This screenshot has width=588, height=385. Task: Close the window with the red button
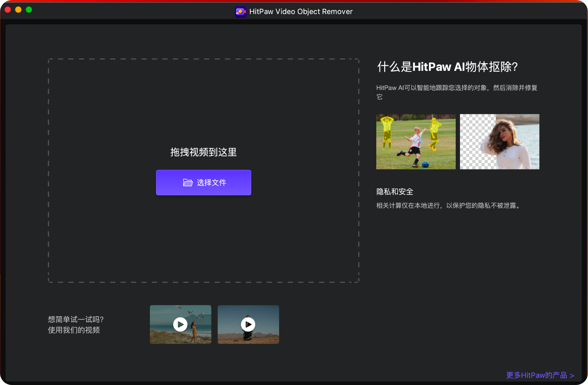pos(8,10)
